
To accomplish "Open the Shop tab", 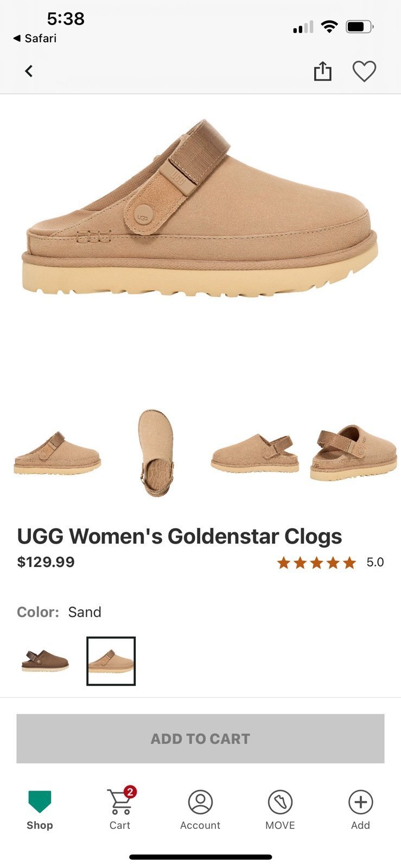I will click(40, 810).
